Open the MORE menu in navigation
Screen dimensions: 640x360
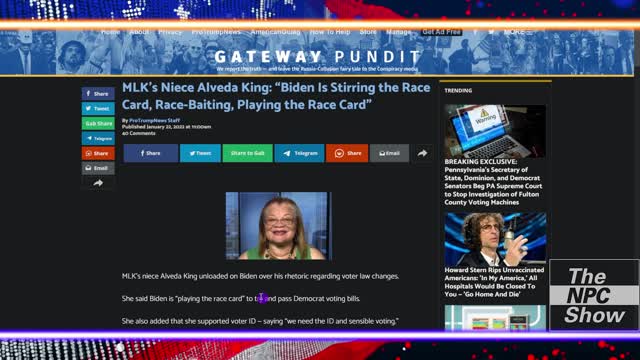517,32
